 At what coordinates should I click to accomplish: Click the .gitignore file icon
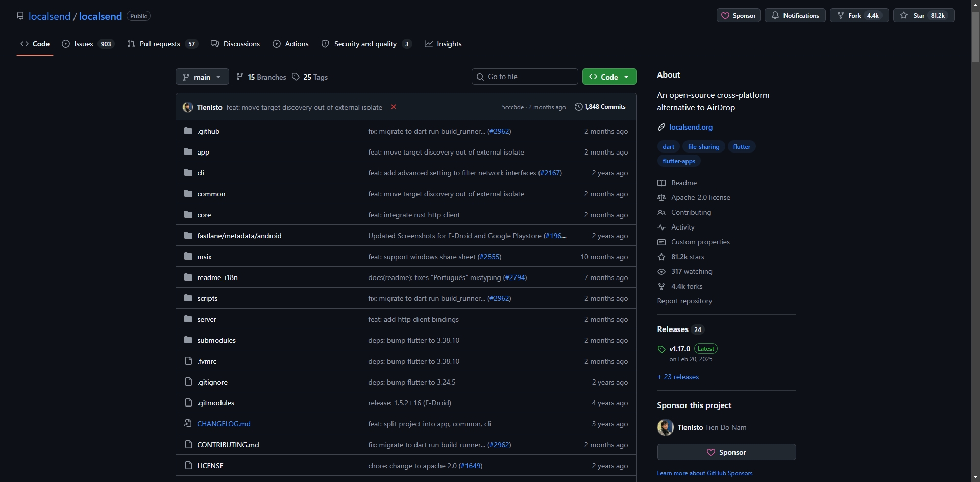tap(188, 382)
